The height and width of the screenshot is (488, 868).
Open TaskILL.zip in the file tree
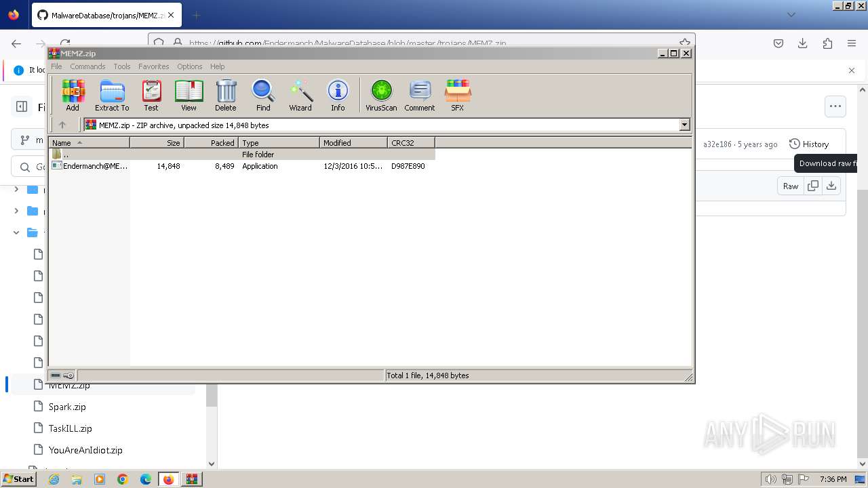click(70, 428)
